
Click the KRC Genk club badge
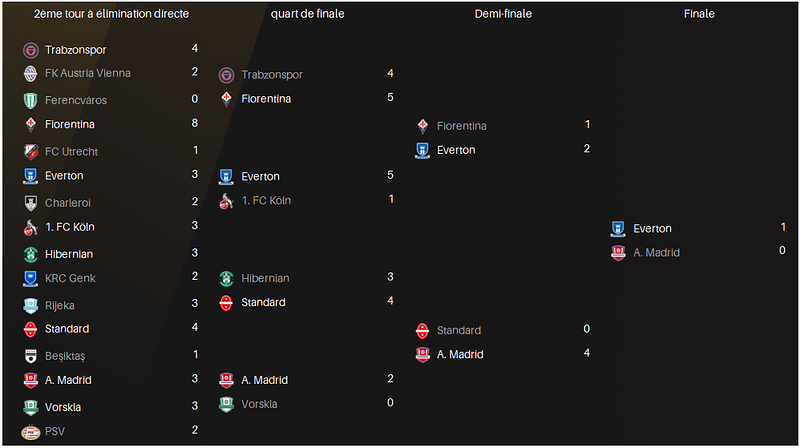coord(30,278)
